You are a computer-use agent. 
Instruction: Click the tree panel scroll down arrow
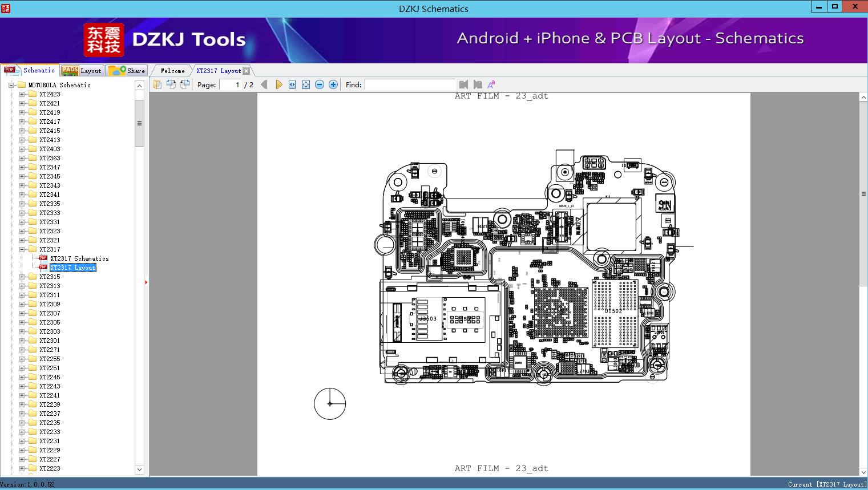139,469
